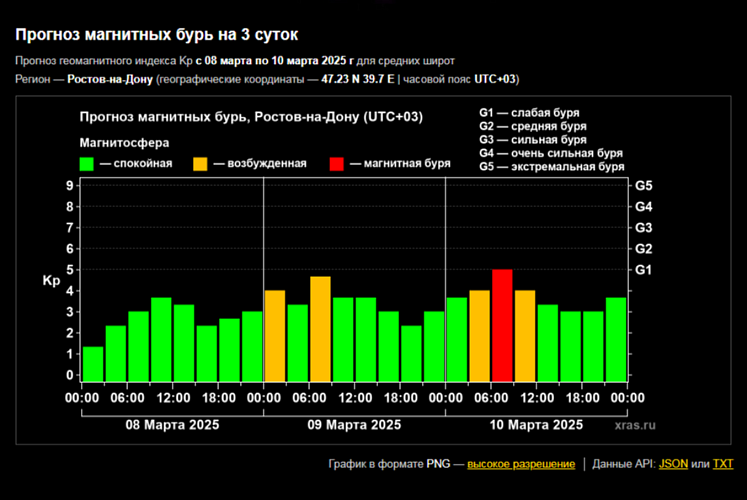Image resolution: width=747 pixels, height=500 pixels.
Task: Open the TXT API data link
Action: [x=723, y=464]
